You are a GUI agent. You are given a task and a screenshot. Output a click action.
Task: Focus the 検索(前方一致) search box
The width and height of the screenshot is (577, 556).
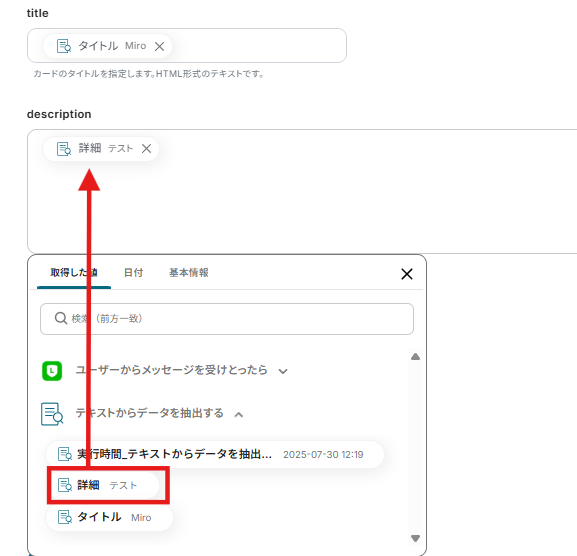click(227, 319)
